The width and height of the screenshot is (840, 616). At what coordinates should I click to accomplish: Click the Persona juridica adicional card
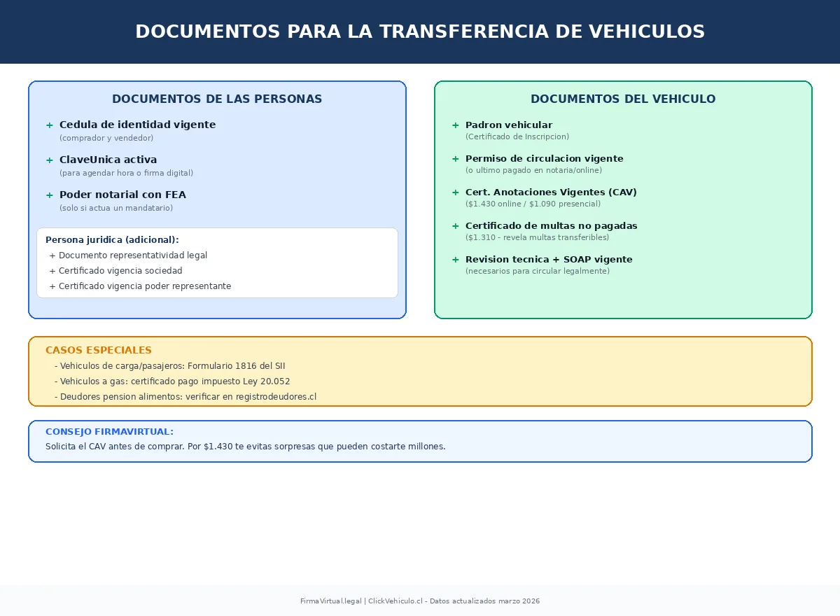coord(217,262)
